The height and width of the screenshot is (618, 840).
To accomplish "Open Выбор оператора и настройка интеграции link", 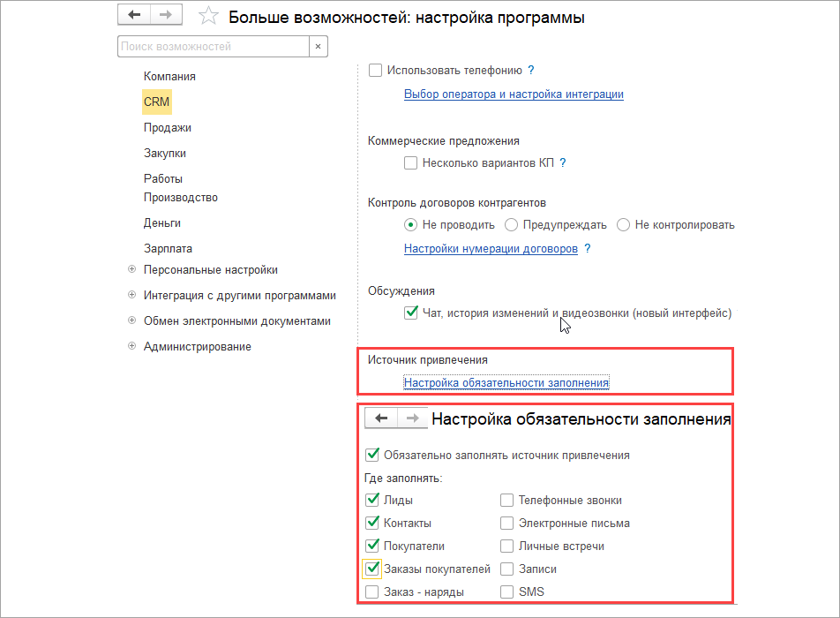I will [514, 94].
